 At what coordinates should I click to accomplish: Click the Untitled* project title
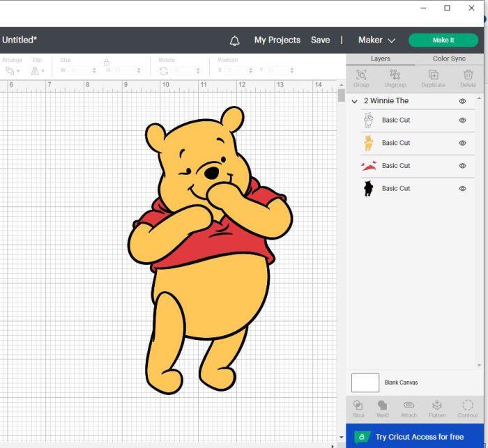[x=20, y=40]
